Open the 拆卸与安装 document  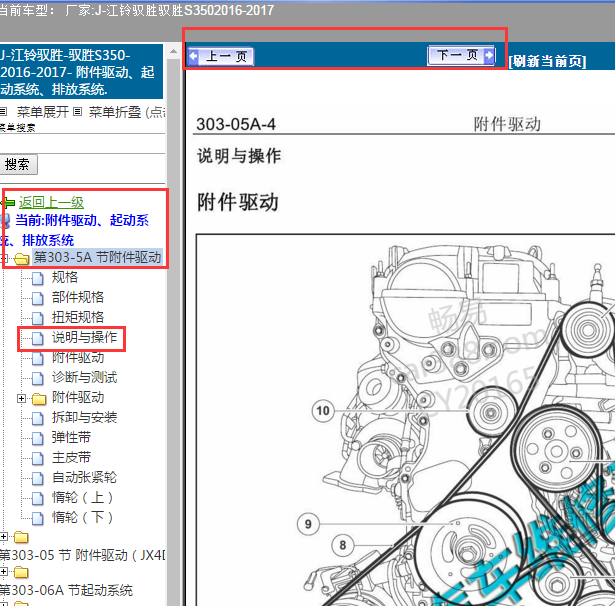click(85, 417)
